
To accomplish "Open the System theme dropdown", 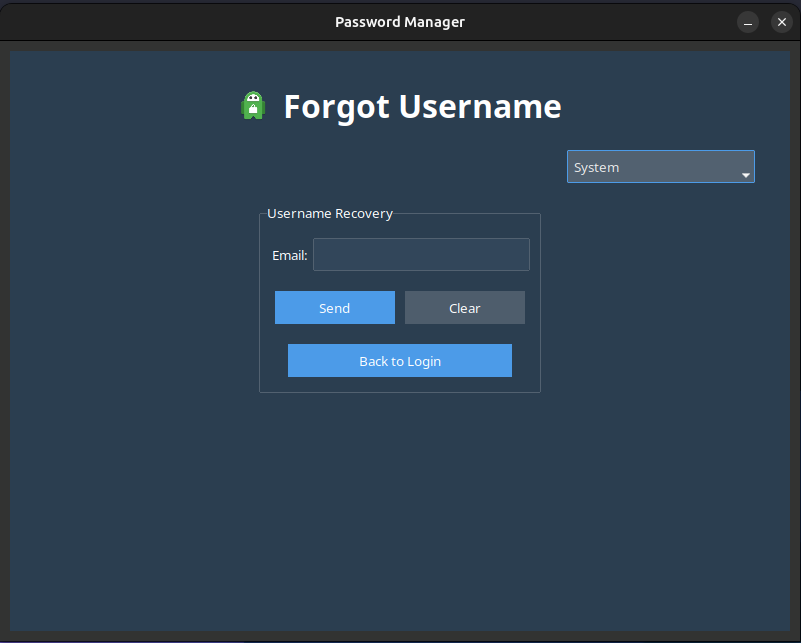I will coord(660,167).
